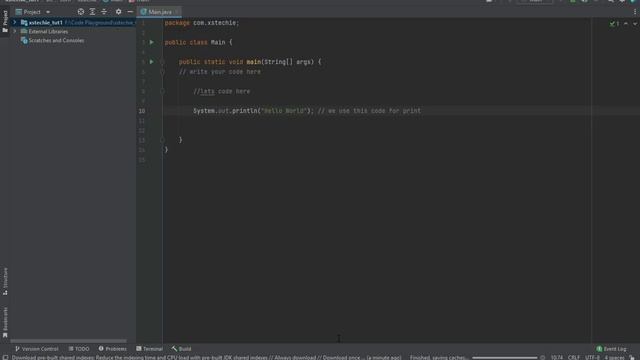Viewport: 640px width, 360px height.
Task: Click the External Libraries icon
Action: coord(24,31)
